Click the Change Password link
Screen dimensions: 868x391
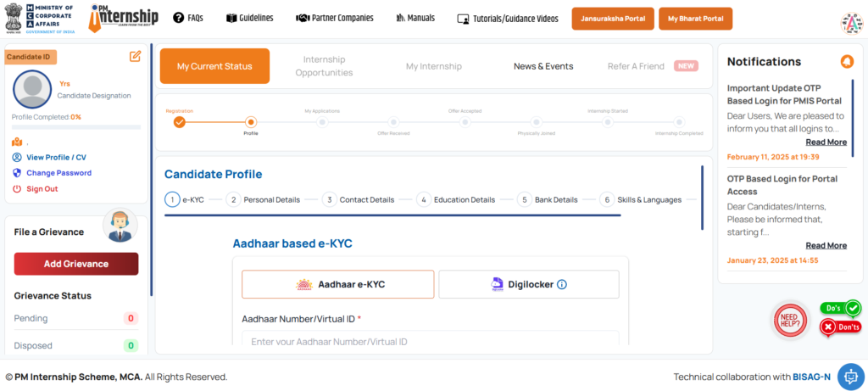(x=59, y=173)
